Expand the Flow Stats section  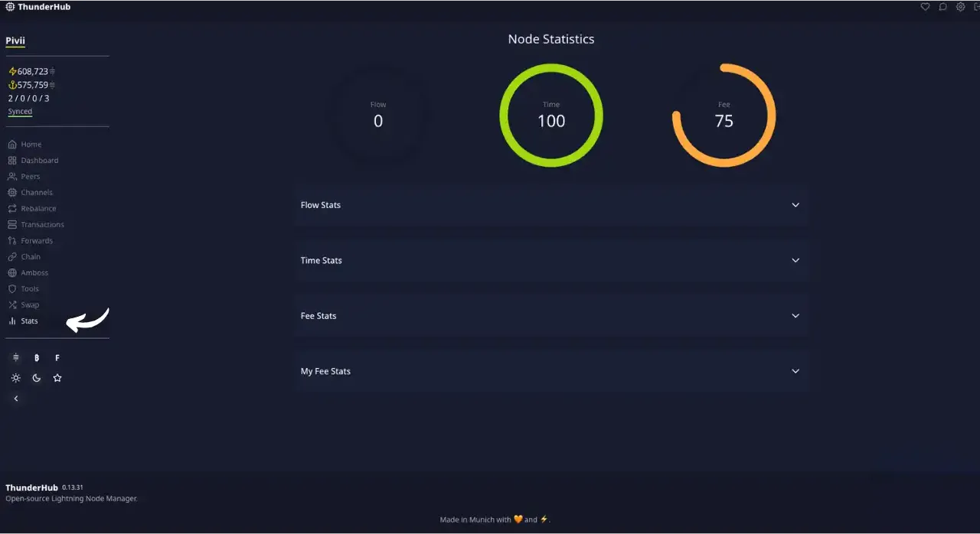tap(551, 205)
